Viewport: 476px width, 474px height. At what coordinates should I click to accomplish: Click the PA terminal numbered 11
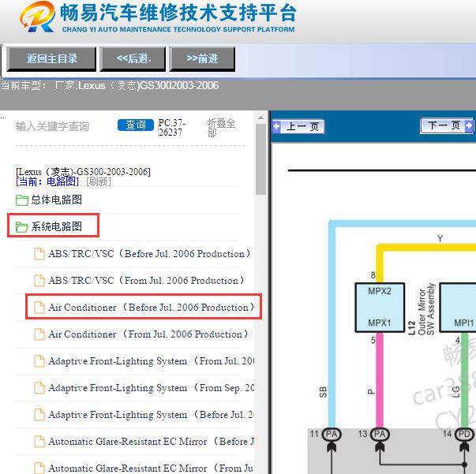pos(332,435)
